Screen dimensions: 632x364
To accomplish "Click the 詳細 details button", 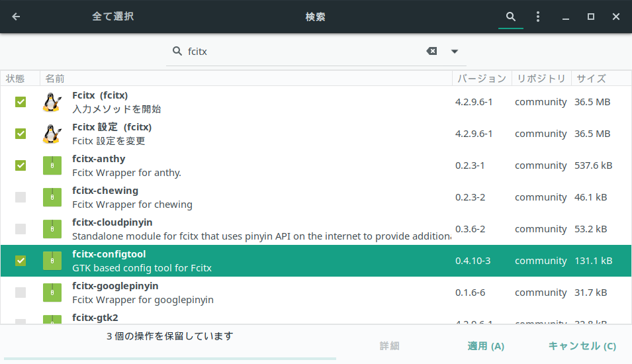I will (389, 346).
